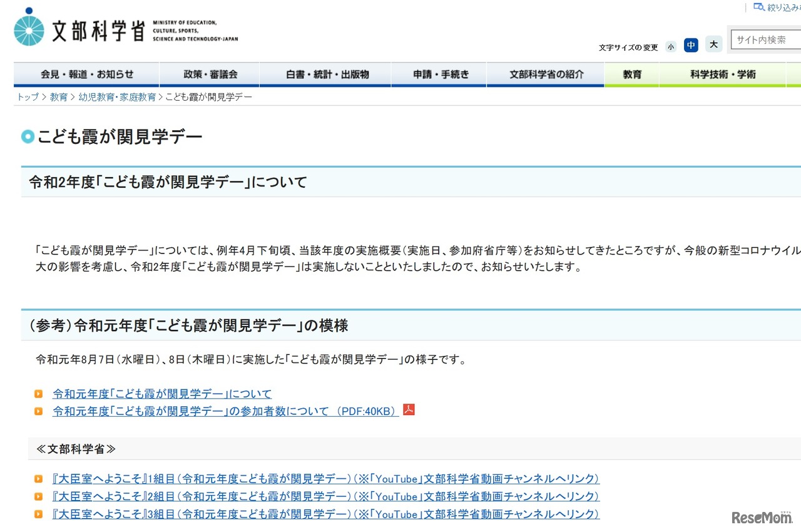
Task: Click the orange arrow beside the 3組目 video link
Action: [x=39, y=514]
